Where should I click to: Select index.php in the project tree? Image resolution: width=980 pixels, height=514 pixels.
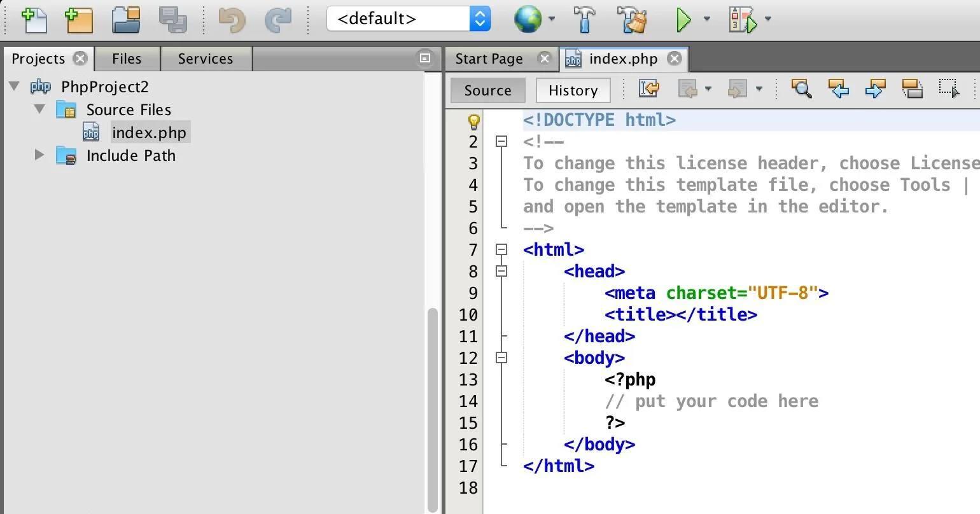[149, 132]
